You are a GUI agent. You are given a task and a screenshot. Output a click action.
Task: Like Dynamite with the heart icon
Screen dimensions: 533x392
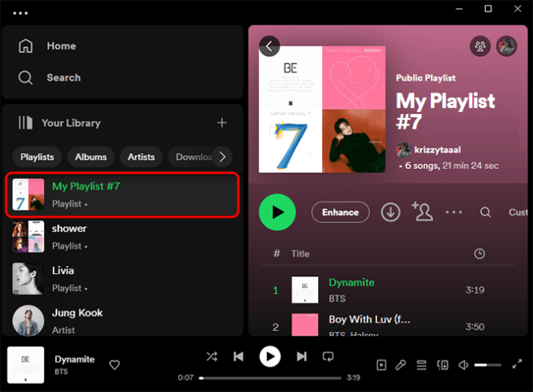tap(114, 365)
